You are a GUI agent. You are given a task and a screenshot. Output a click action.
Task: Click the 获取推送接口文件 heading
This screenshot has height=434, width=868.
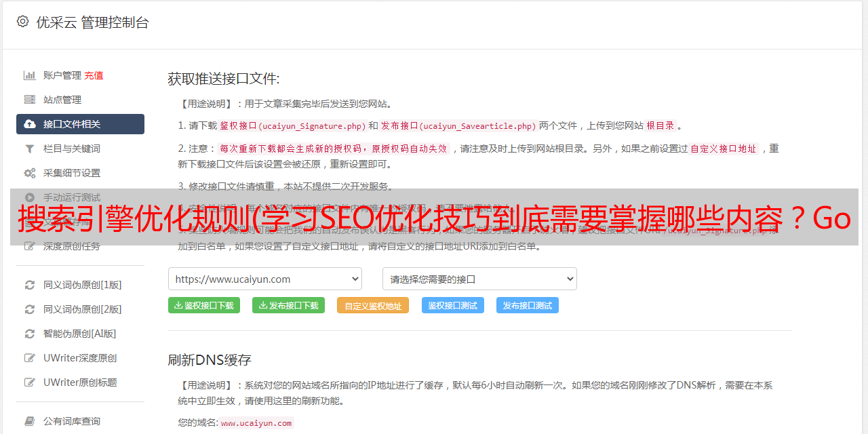[x=224, y=79]
